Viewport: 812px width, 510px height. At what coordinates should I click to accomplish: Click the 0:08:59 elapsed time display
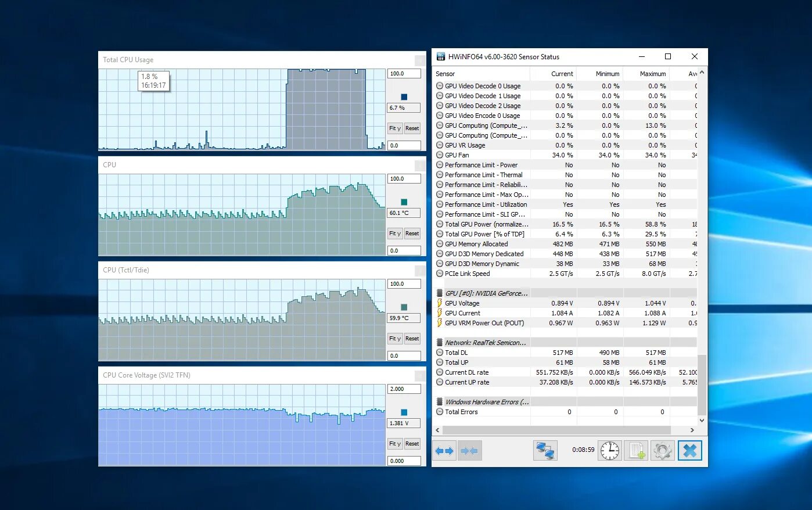click(583, 450)
